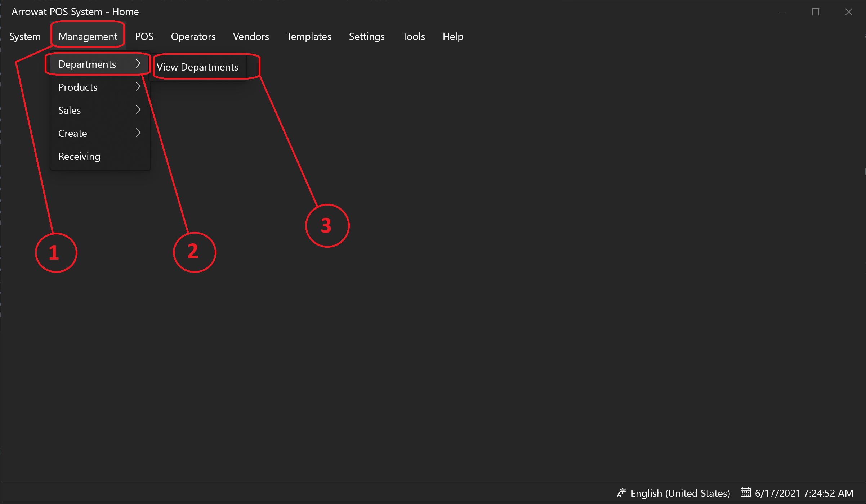Open the Templates menu
The image size is (866, 504).
coord(309,37)
